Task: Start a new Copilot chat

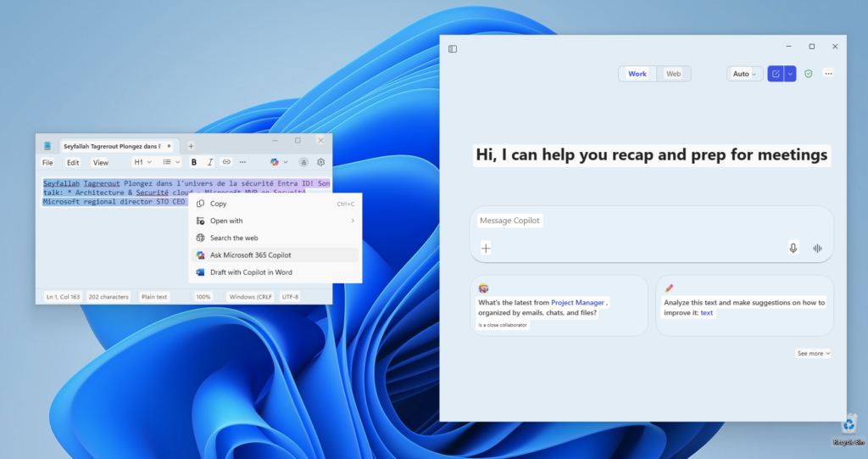Action: click(x=776, y=74)
